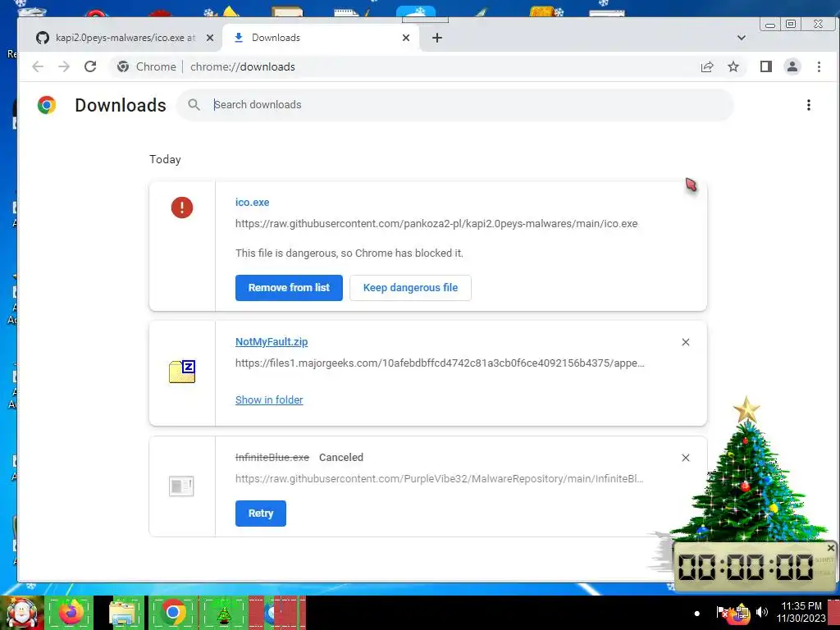Screen dimensions: 840x630
Task: Focus the Search downloads field
Action: point(454,105)
